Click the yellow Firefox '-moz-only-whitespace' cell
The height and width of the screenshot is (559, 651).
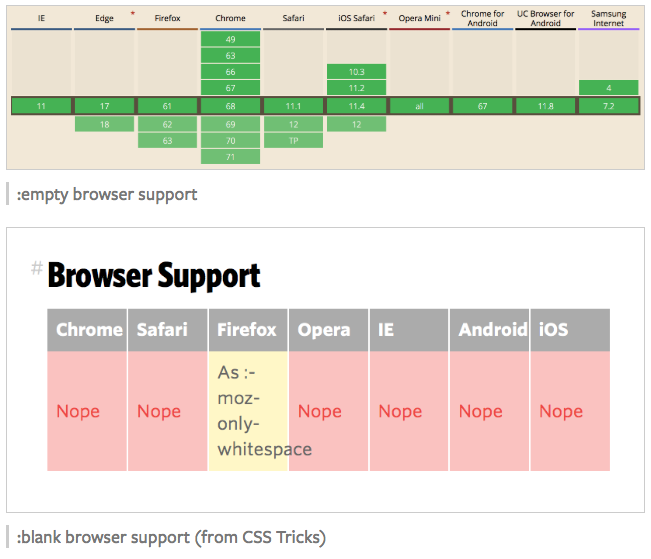coord(248,411)
